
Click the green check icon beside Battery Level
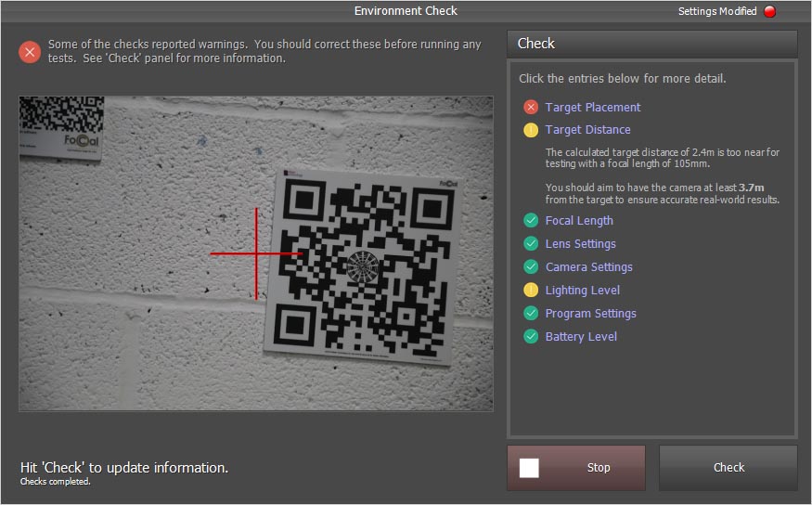[x=531, y=337]
